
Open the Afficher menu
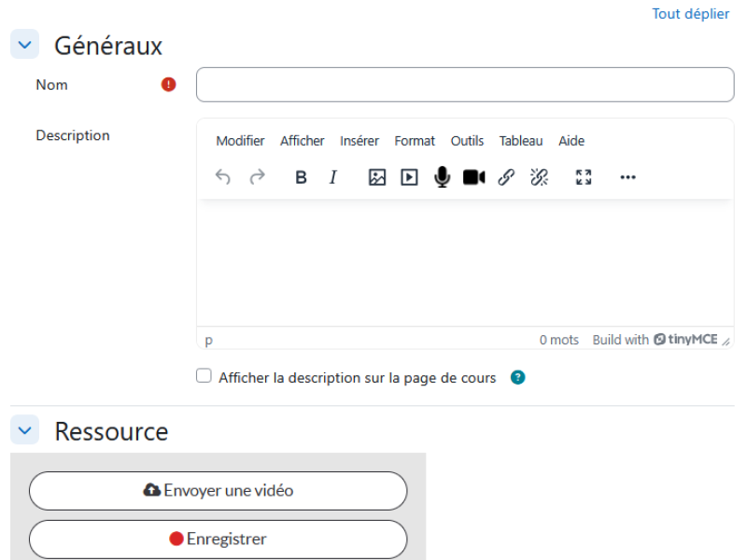pos(302,141)
